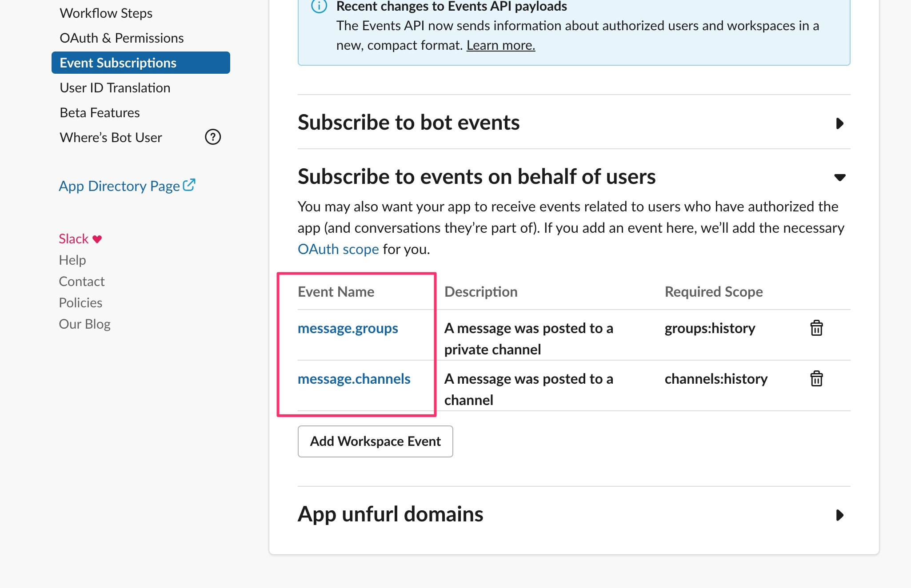Click the message.channels event name link
Screen dimensions: 911x588
354,379
